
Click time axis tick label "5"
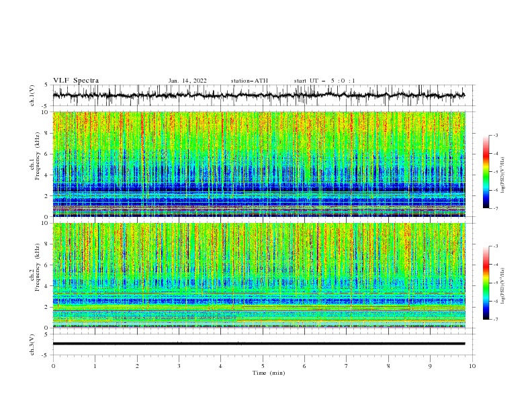pos(263,366)
